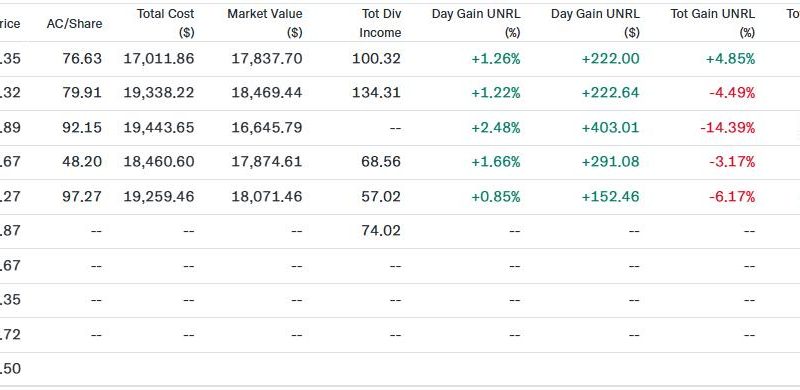Screen dimensions: 800x390
Task: Click the -6.17% total gain value
Action: pyautogui.click(x=732, y=197)
